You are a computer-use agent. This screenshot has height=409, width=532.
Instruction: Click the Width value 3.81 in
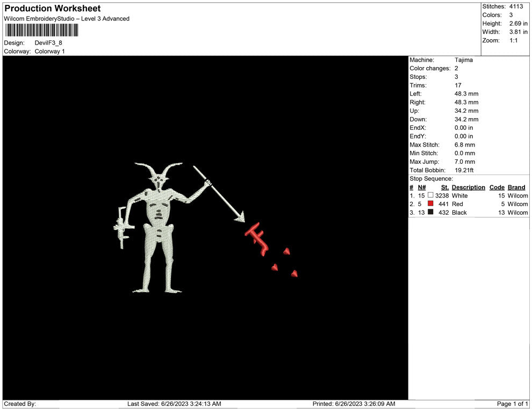[518, 32]
